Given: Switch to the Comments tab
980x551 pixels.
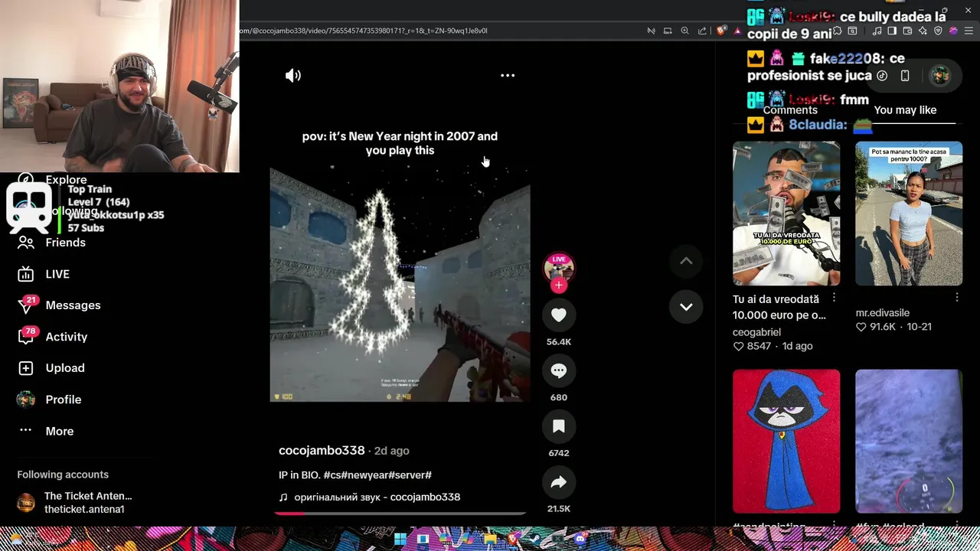Looking at the screenshot, I should pyautogui.click(x=790, y=110).
